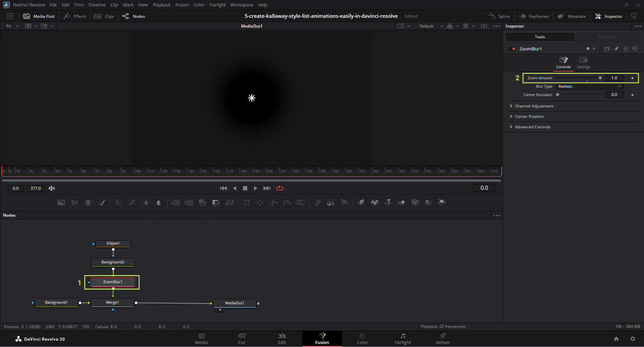Viewport: 644px width, 347px height.
Task: Open the Fusion menu in the menu bar
Action: pyautogui.click(x=182, y=5)
